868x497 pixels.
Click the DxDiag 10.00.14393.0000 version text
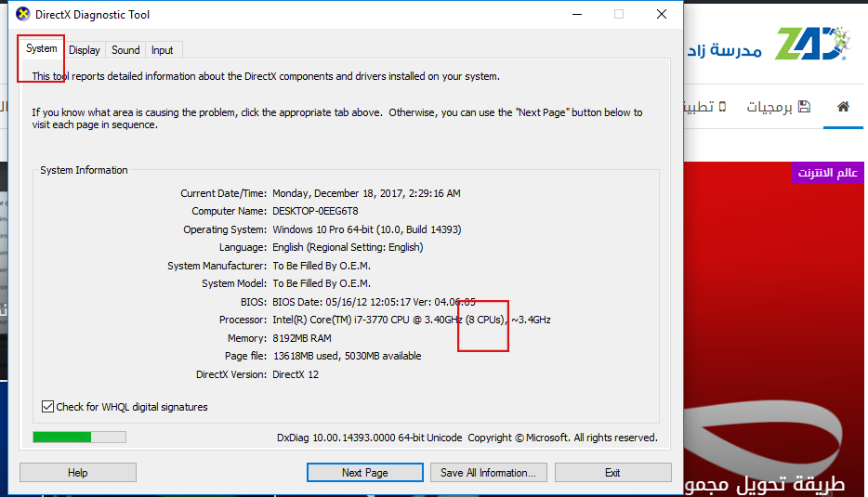(369, 438)
